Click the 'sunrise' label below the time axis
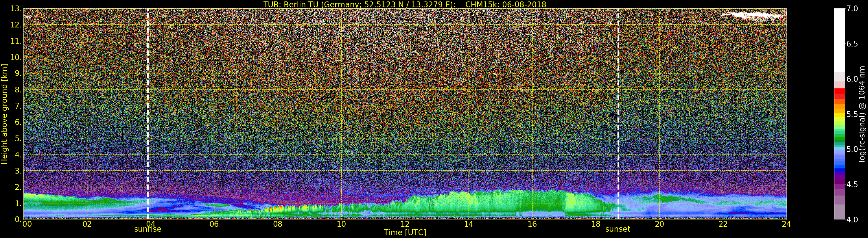Viewport: 868px width, 238px height. point(148,229)
